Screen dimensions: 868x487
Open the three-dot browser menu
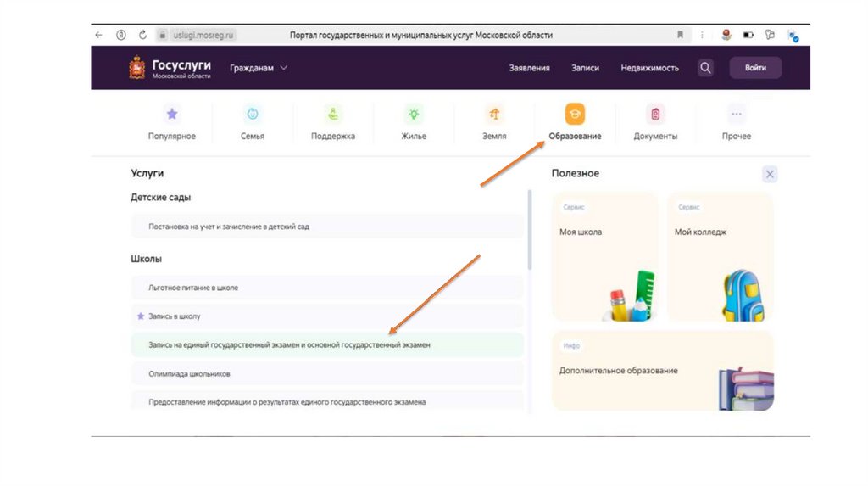click(702, 35)
